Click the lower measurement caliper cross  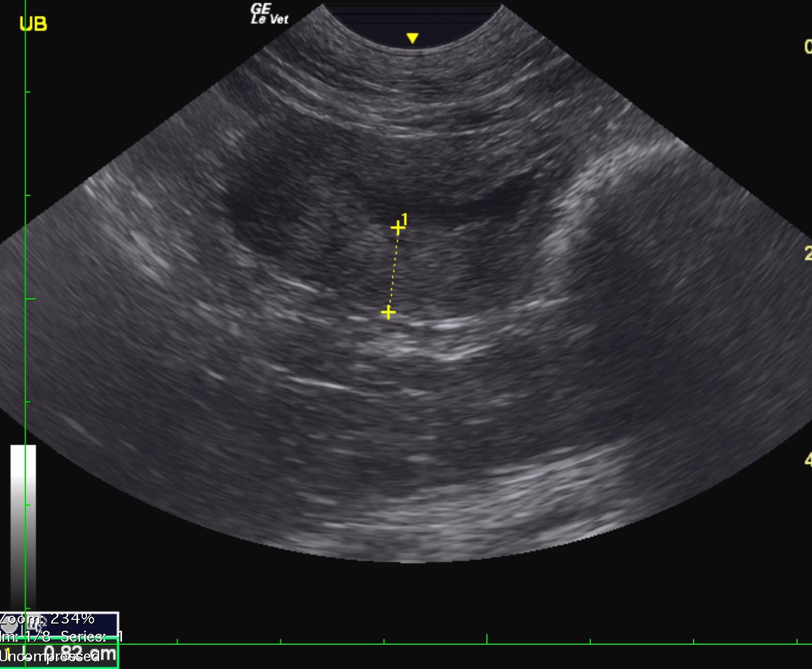pyautogui.click(x=388, y=312)
